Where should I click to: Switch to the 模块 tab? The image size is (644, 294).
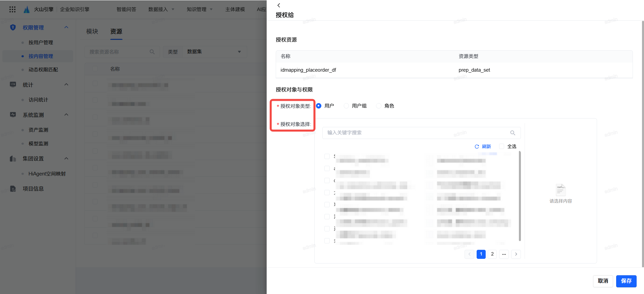(92, 31)
